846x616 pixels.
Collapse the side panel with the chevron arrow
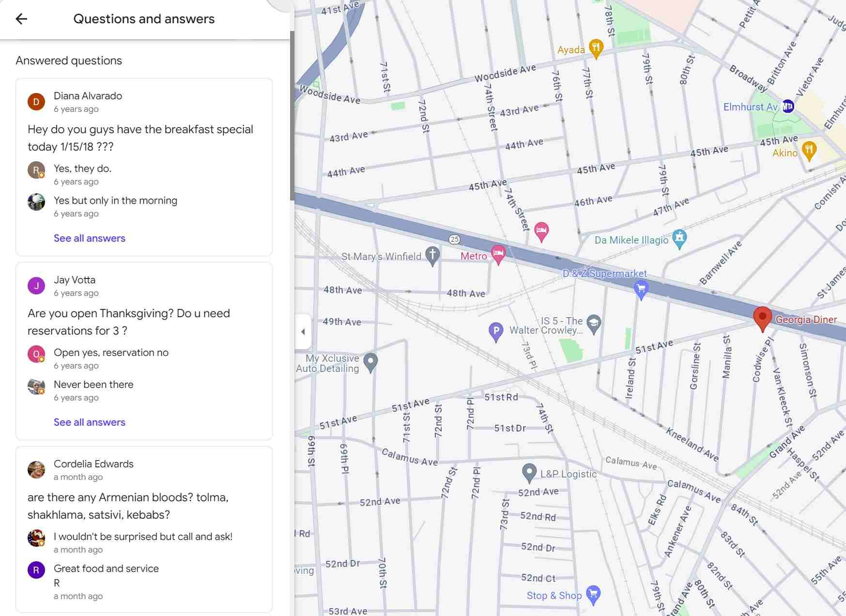(303, 331)
